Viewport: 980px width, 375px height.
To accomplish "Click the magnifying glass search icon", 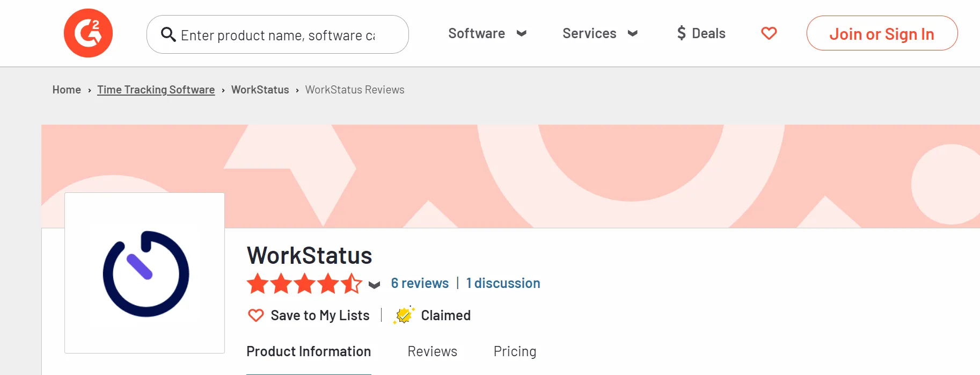I will coord(169,34).
